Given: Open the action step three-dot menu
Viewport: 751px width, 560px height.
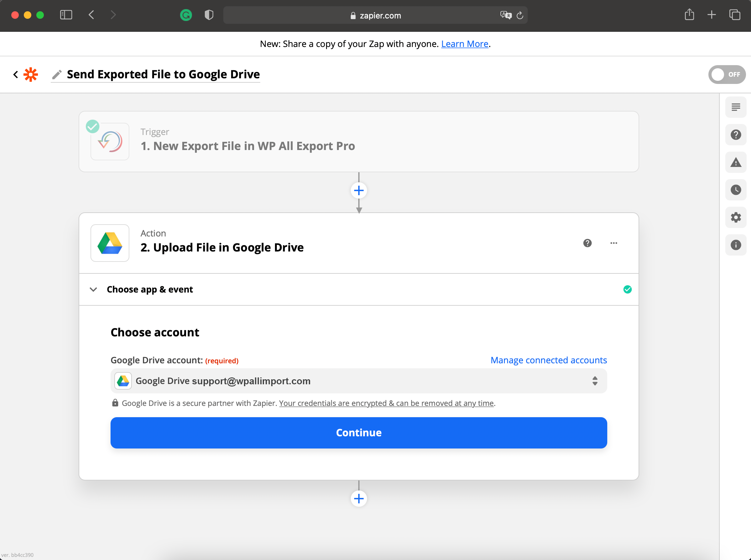Looking at the screenshot, I should pyautogui.click(x=614, y=243).
